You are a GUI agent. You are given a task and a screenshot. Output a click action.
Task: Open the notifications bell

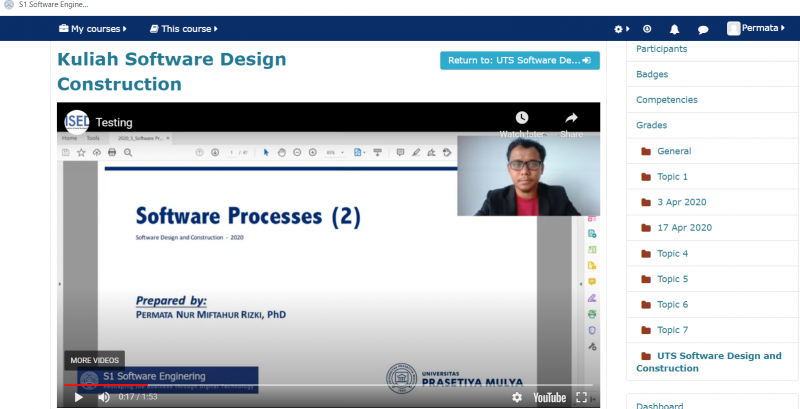[x=674, y=29]
